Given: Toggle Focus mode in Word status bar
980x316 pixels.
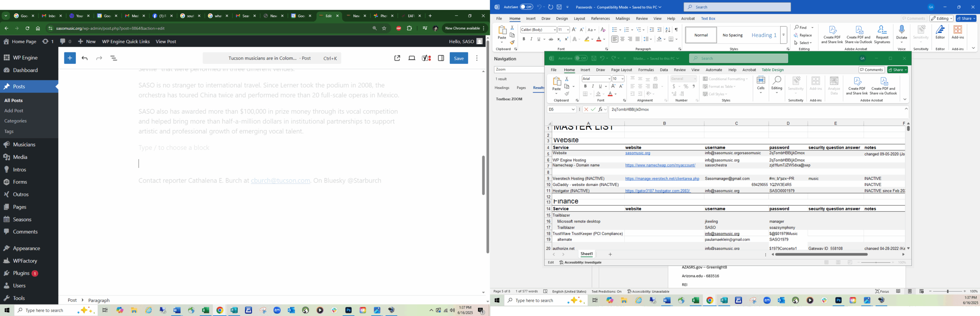Looking at the screenshot, I should click(x=882, y=292).
